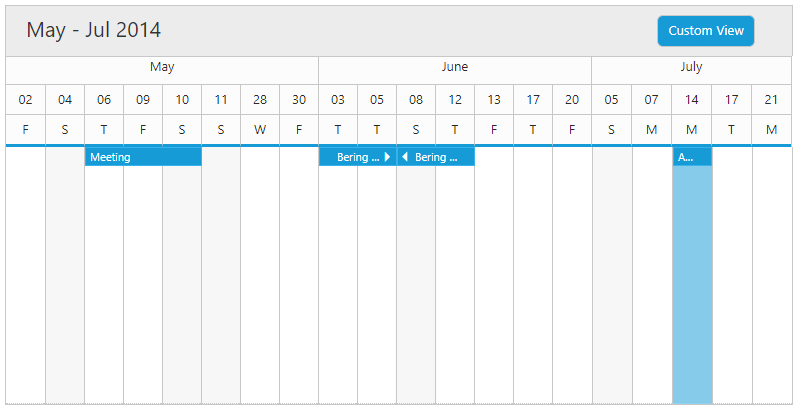Select the May month header
Image resolution: width=797 pixels, height=410 pixels.
162,68
